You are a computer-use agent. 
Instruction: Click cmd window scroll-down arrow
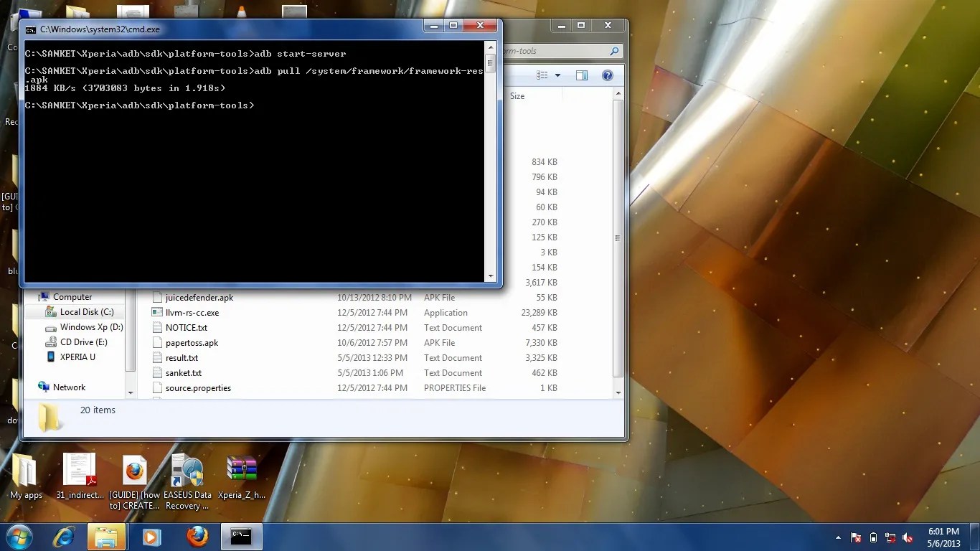click(x=491, y=276)
